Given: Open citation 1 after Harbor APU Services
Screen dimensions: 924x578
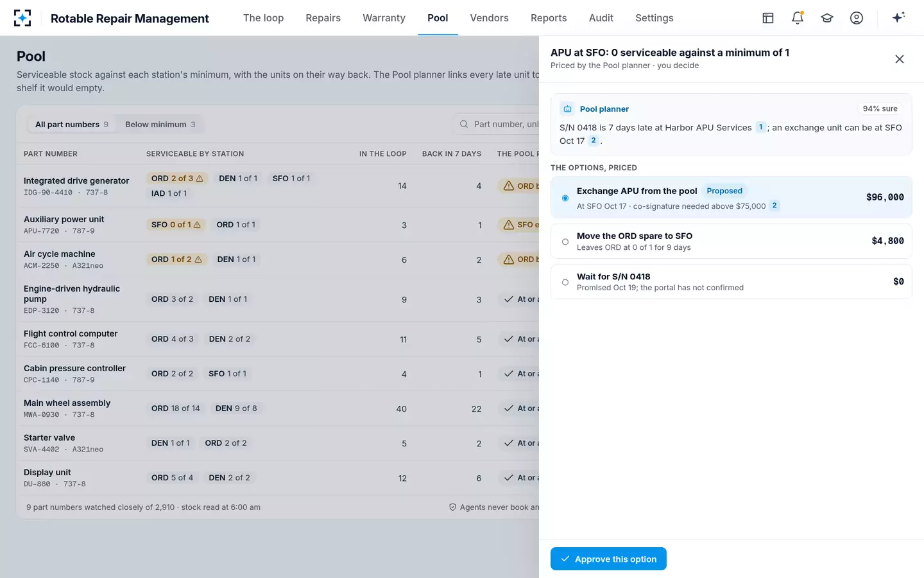Looking at the screenshot, I should (x=760, y=127).
